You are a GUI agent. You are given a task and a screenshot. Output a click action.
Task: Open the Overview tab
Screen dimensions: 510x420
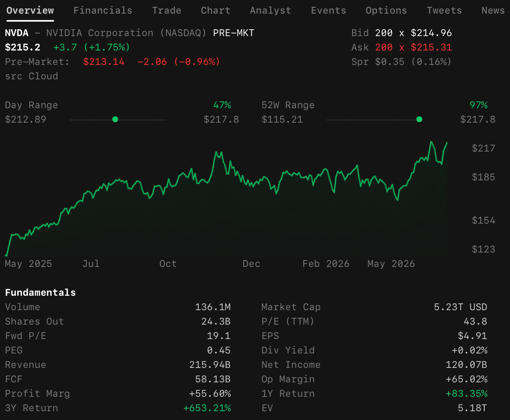(x=30, y=10)
